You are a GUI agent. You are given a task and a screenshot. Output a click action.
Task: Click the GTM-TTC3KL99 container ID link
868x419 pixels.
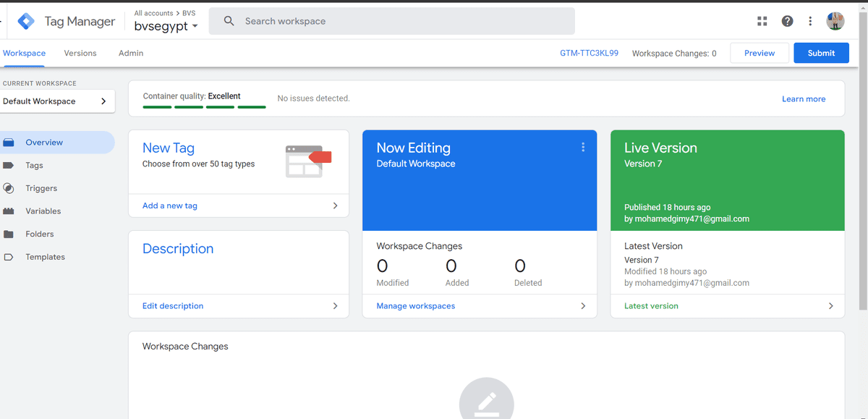point(589,53)
